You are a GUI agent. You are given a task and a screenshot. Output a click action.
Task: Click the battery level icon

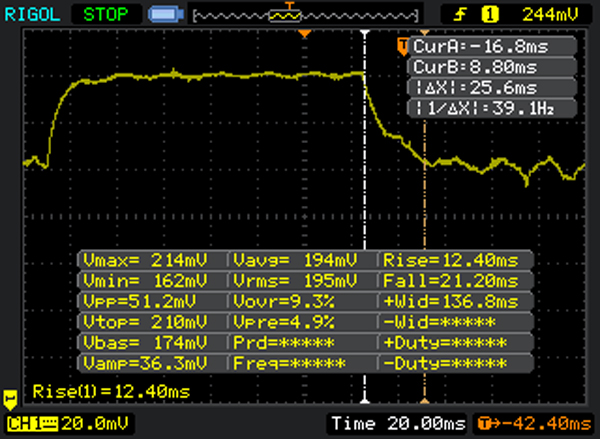click(x=166, y=15)
